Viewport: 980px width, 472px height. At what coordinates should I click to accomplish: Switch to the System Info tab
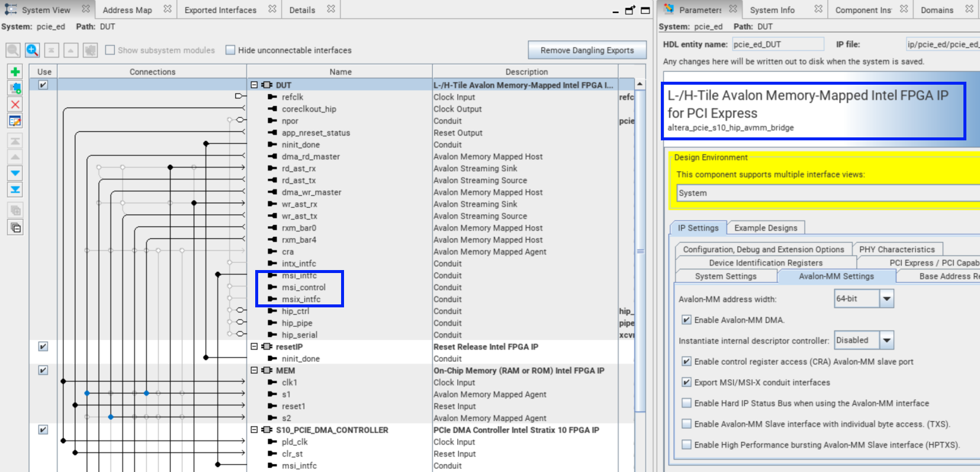772,10
